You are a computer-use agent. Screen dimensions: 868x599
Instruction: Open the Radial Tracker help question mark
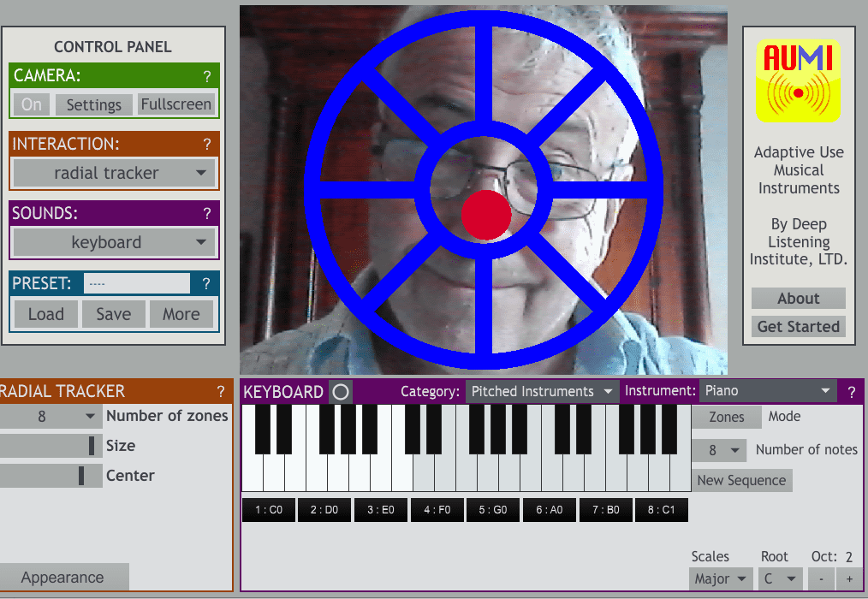point(221,392)
